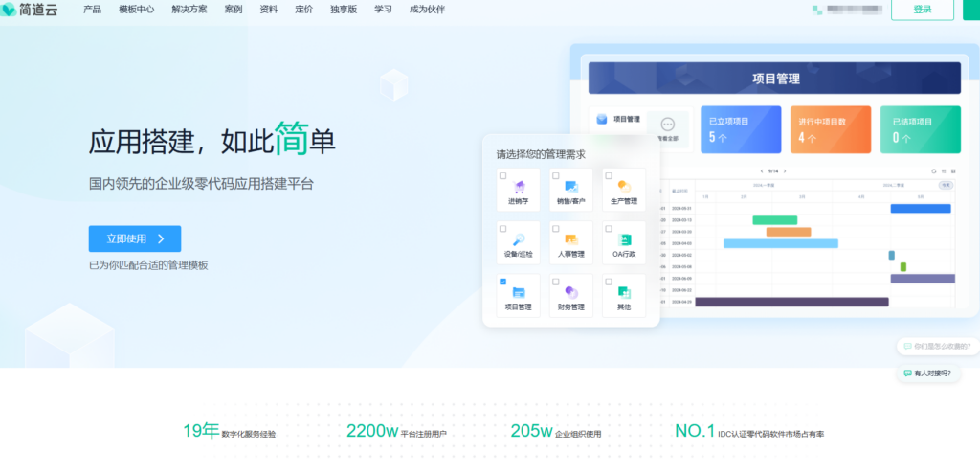Click the dark purple Gantt bar in row 2024-04-29
This screenshot has width=980, height=476.
[x=791, y=302]
